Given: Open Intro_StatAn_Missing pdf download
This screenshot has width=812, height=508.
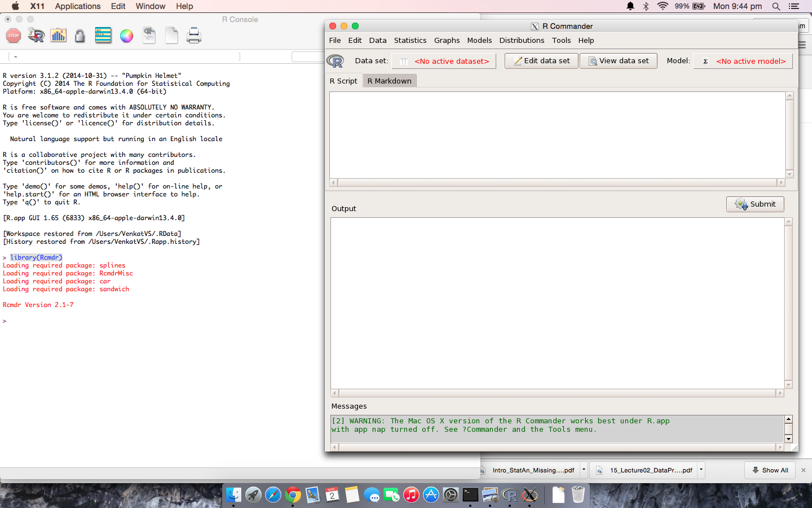Looking at the screenshot, I should pyautogui.click(x=529, y=470).
